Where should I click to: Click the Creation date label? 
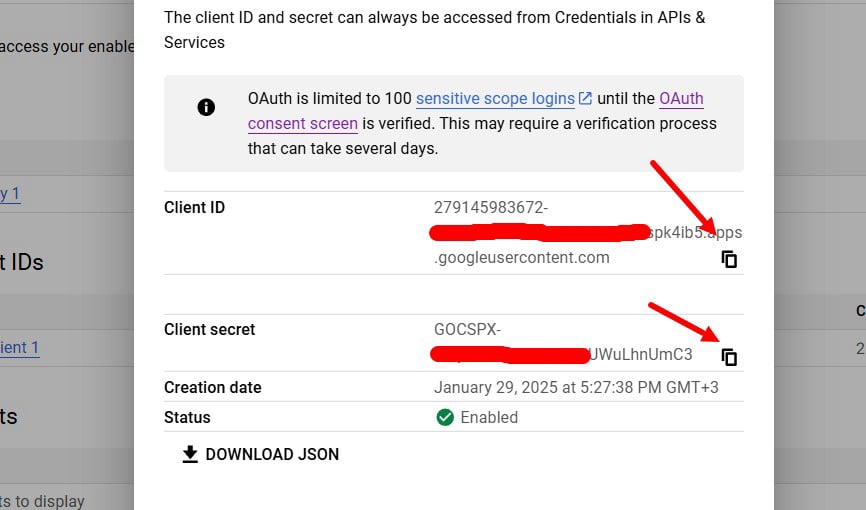pos(213,387)
